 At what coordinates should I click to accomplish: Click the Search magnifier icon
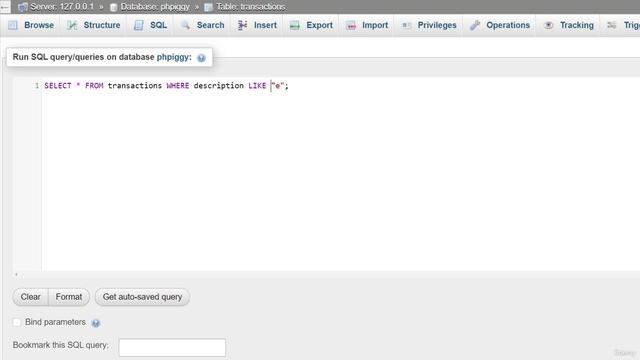point(185,25)
